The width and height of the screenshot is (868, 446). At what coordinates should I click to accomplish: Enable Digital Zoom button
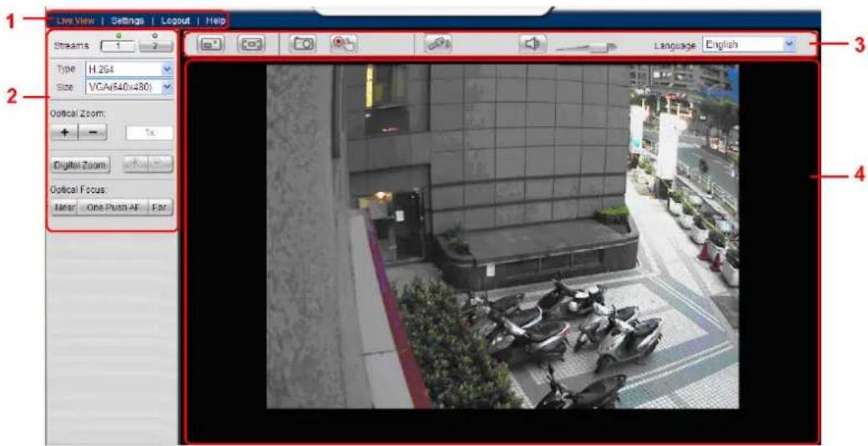point(80,165)
